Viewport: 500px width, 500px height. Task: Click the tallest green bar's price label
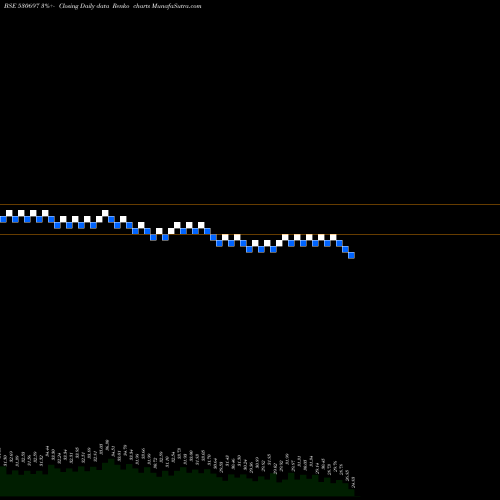coord(107,445)
